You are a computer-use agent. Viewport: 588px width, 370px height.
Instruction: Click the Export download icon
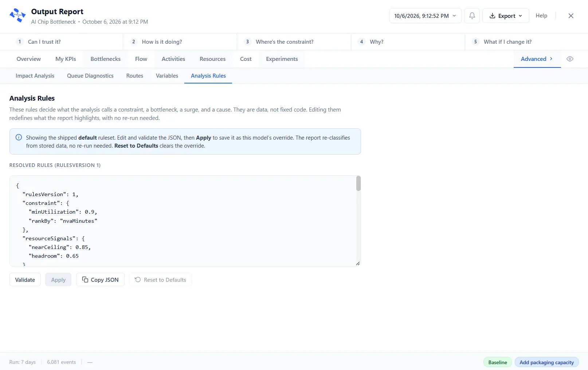click(x=492, y=16)
